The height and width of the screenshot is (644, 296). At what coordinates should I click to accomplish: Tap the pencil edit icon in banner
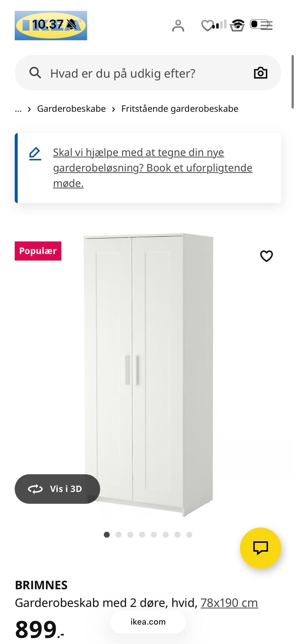[35, 154]
